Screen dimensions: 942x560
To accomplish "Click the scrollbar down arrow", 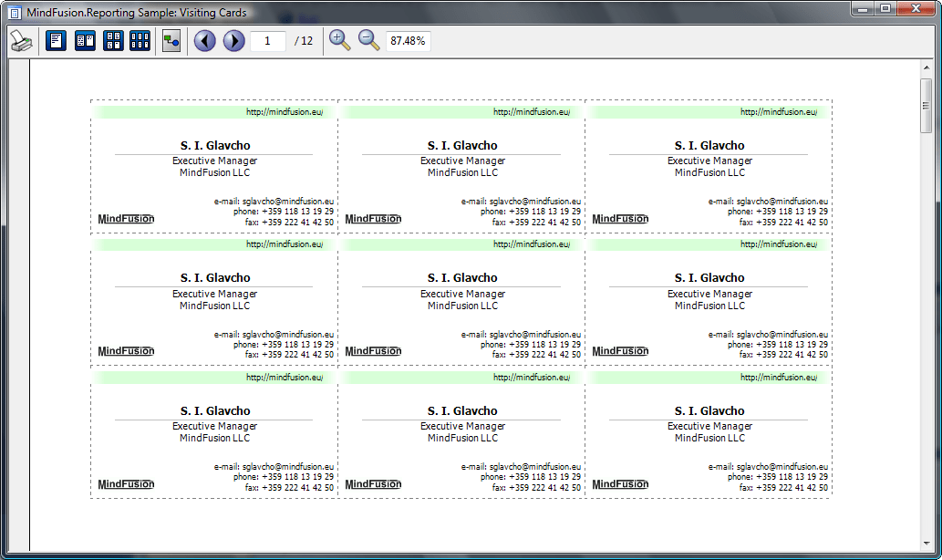I will tap(926, 544).
